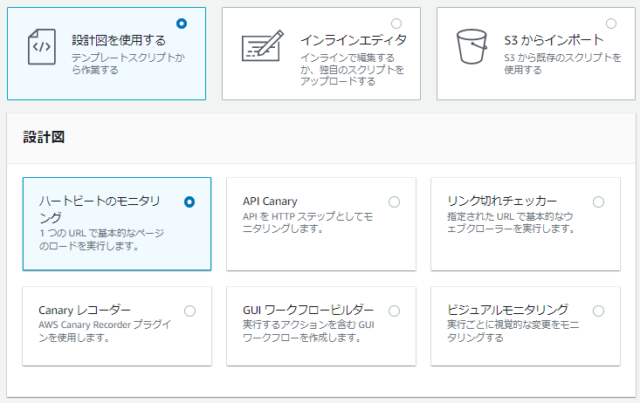Select the インラインエディタ radio button

point(396,24)
